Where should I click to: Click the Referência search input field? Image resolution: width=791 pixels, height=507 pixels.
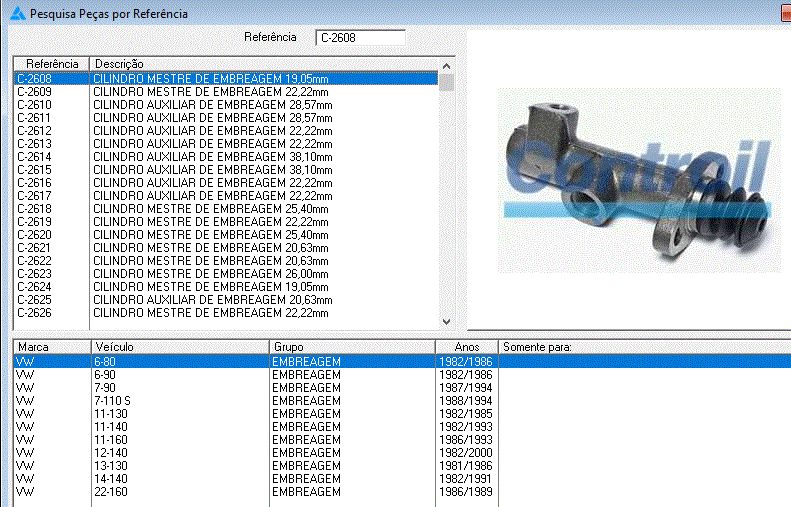[360, 38]
